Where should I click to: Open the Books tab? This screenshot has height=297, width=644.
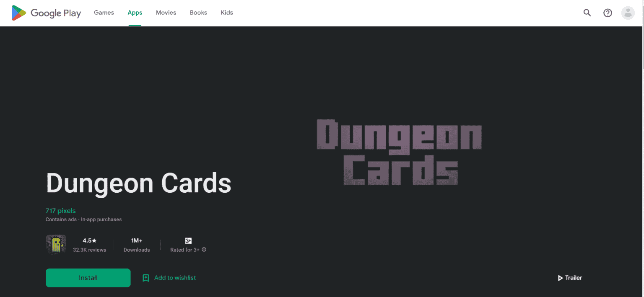point(198,13)
